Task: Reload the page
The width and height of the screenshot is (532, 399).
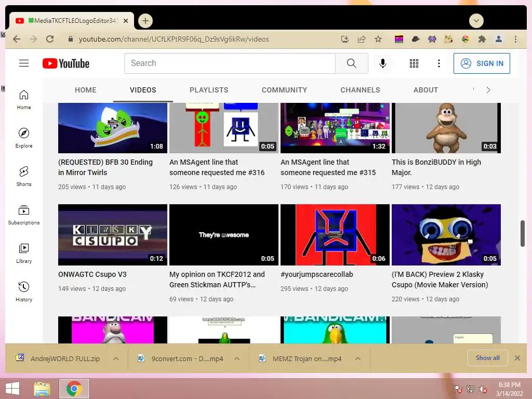Action: pyautogui.click(x=50, y=39)
